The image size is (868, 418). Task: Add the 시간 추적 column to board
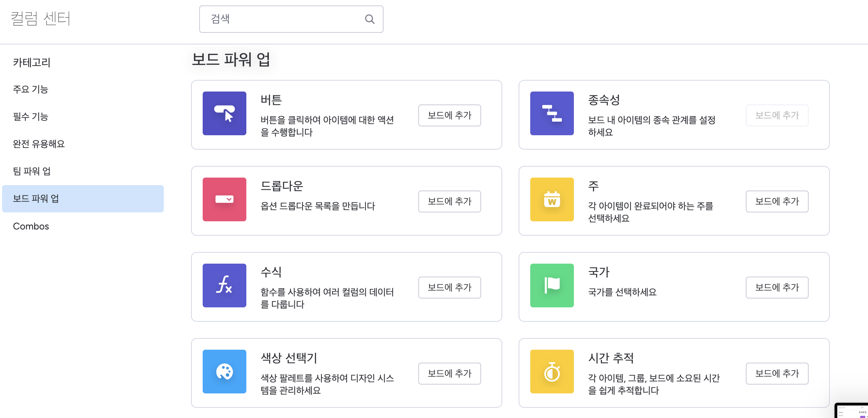pyautogui.click(x=777, y=374)
